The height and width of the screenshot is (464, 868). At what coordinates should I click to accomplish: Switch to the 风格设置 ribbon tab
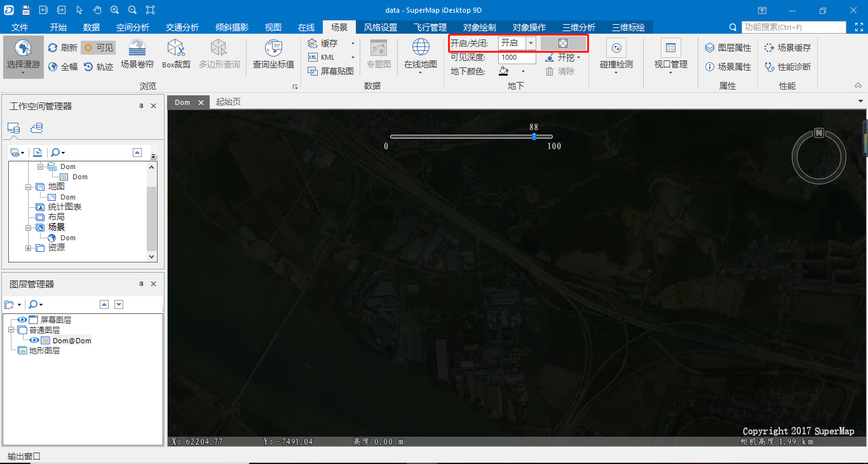(381, 27)
